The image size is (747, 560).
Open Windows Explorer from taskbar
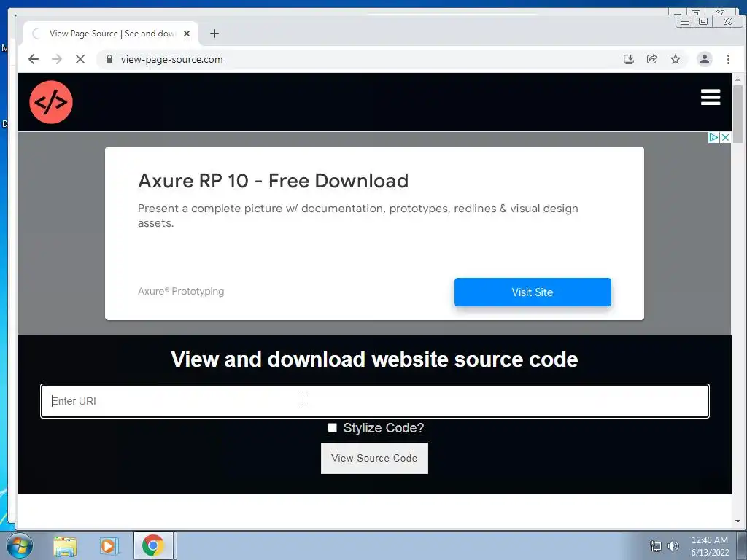click(x=65, y=545)
